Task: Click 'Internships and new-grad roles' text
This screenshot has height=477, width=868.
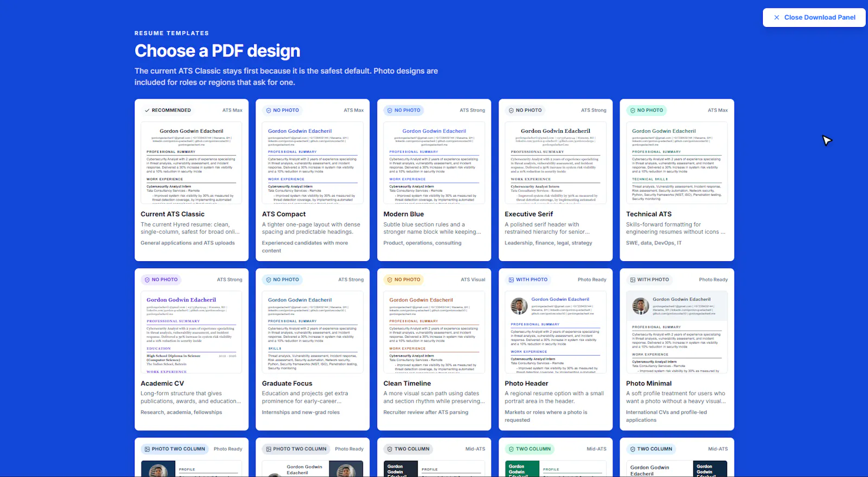Action: pyautogui.click(x=301, y=412)
